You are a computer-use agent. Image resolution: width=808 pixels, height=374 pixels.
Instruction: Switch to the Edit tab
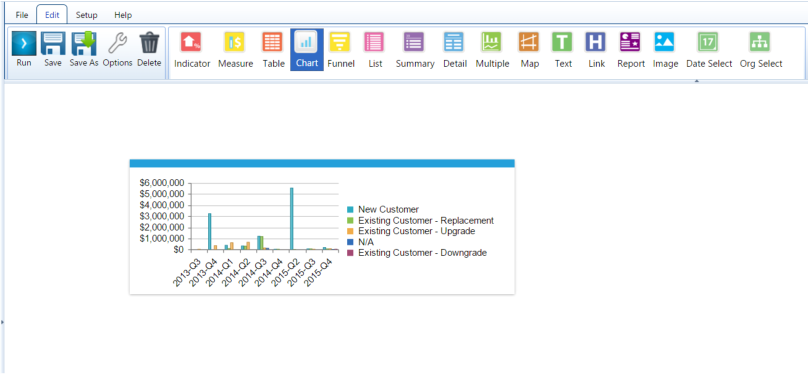coord(52,15)
